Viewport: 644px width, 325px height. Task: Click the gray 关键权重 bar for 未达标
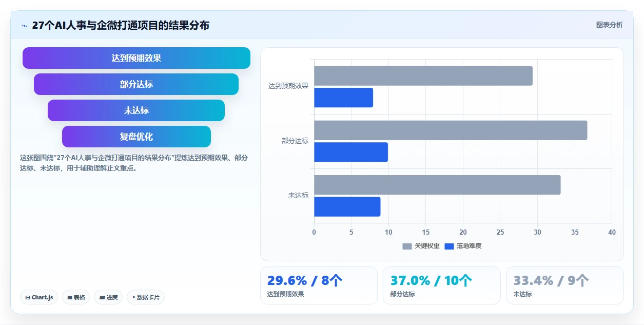(x=437, y=185)
